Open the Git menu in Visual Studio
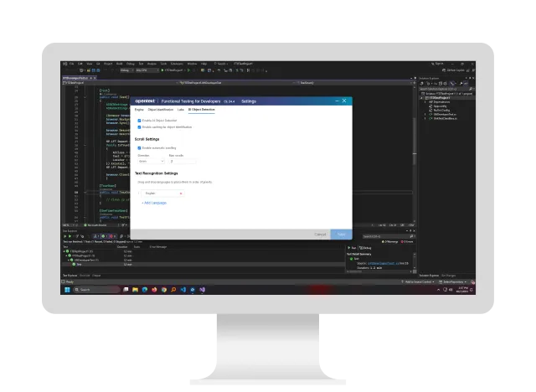The width and height of the screenshot is (536, 392). [x=98, y=64]
